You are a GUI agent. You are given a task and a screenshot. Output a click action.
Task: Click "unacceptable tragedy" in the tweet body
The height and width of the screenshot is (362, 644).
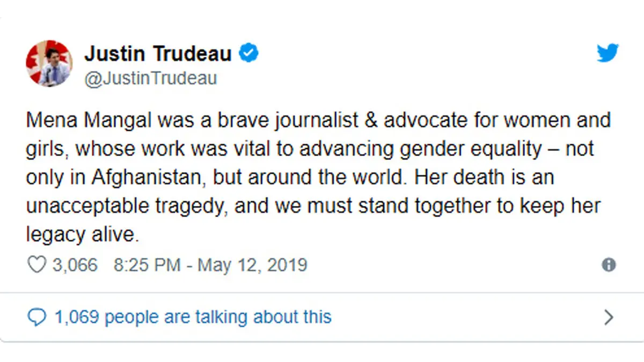pyautogui.click(x=127, y=207)
